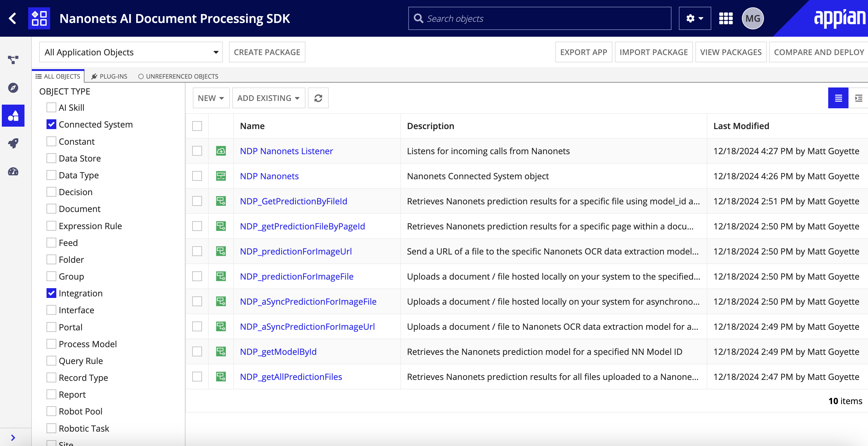Switch to the UNREFERENCED OBJECTS tab
The height and width of the screenshot is (446, 868).
178,76
